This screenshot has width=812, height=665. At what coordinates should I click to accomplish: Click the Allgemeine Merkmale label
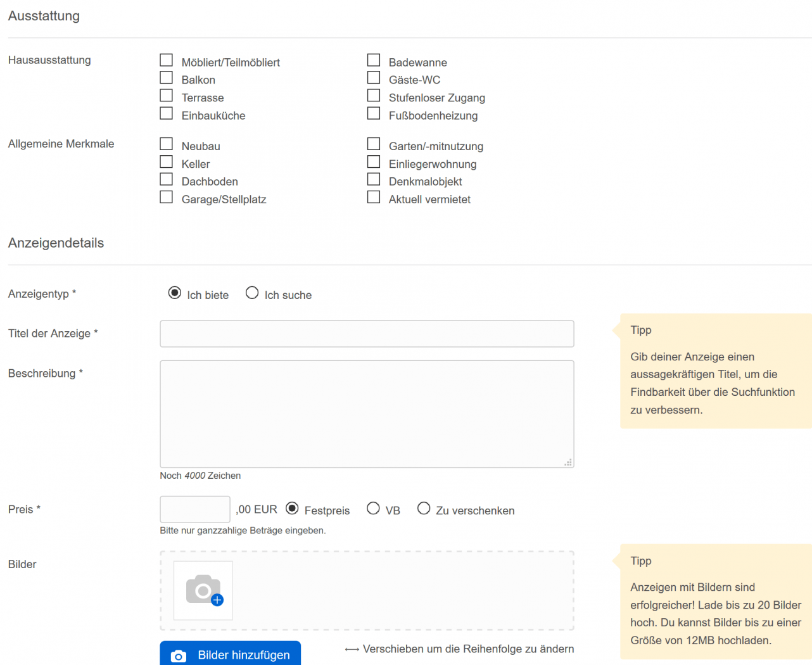pos(61,144)
